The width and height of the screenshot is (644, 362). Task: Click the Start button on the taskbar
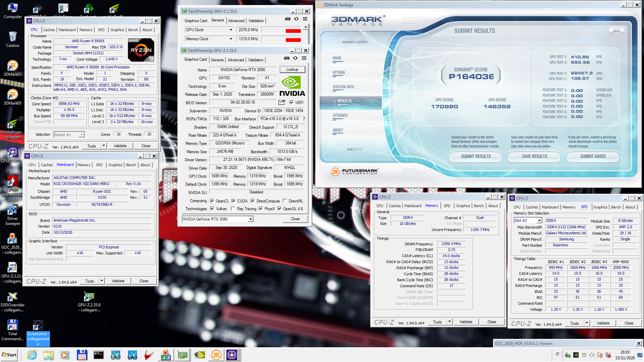(9, 355)
